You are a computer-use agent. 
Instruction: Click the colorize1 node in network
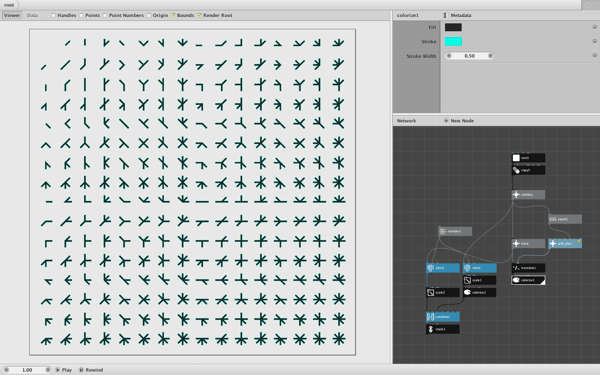528,280
